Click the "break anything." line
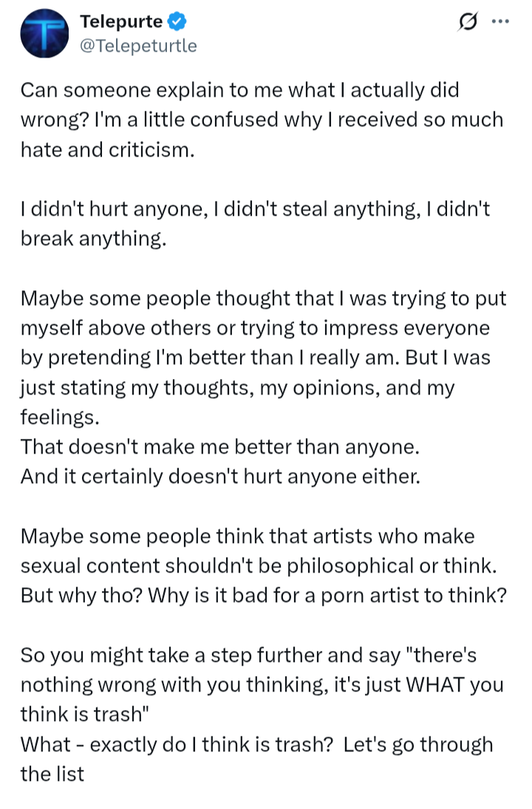The width and height of the screenshot is (532, 809). (93, 239)
